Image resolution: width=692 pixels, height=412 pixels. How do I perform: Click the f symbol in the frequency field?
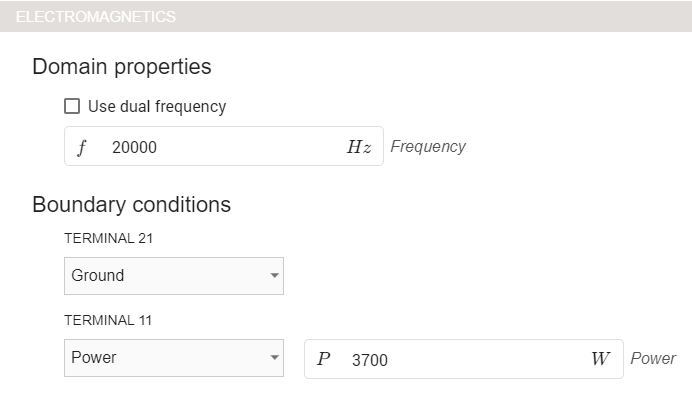click(x=82, y=147)
